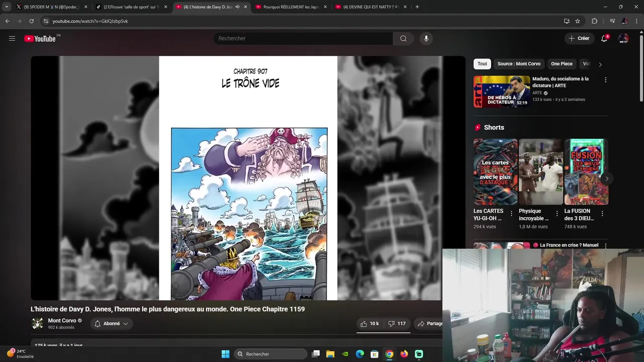Viewport: 644px width, 362px height.
Task: Open La FUSION des dieux égyptiens thumbnail
Action: (586, 172)
